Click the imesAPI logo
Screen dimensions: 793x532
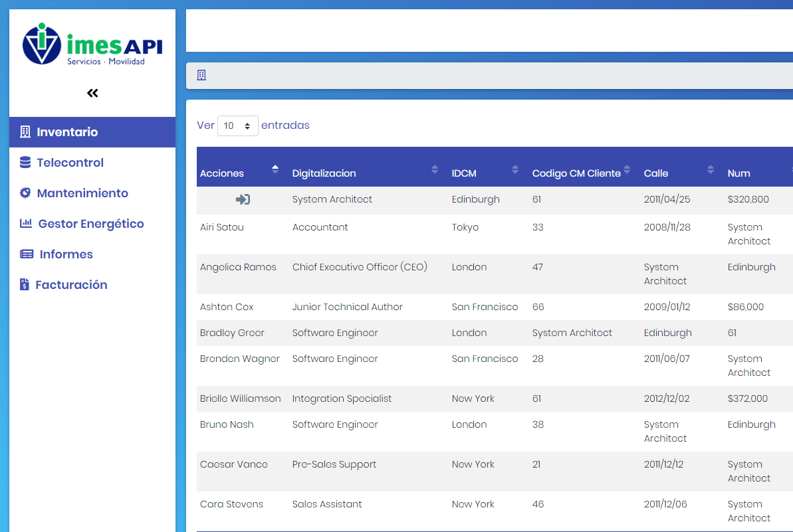tap(92, 44)
